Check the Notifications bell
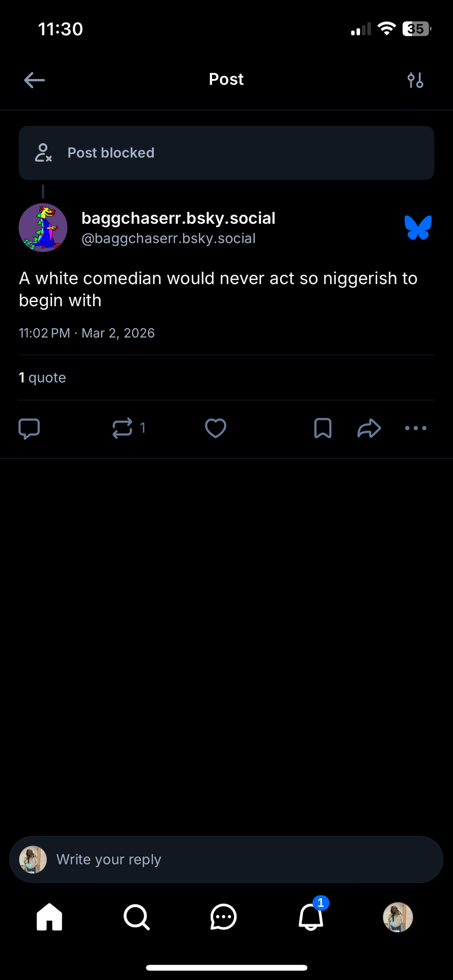Viewport: 453px width, 980px height. click(x=311, y=917)
